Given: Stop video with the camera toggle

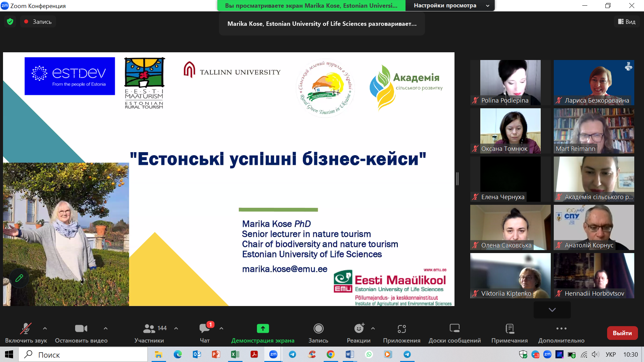Looking at the screenshot, I should click(81, 328).
